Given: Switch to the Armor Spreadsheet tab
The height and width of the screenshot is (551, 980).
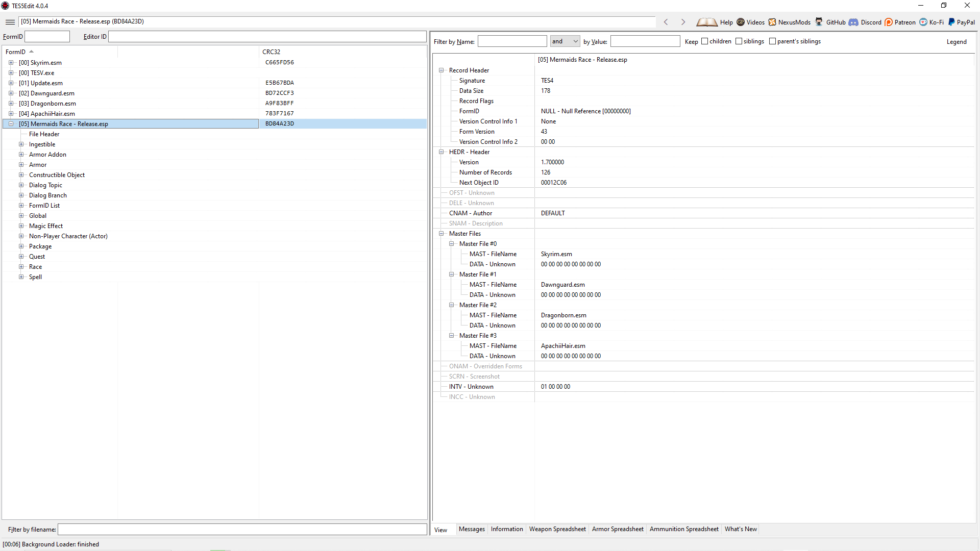Looking at the screenshot, I should point(618,529).
